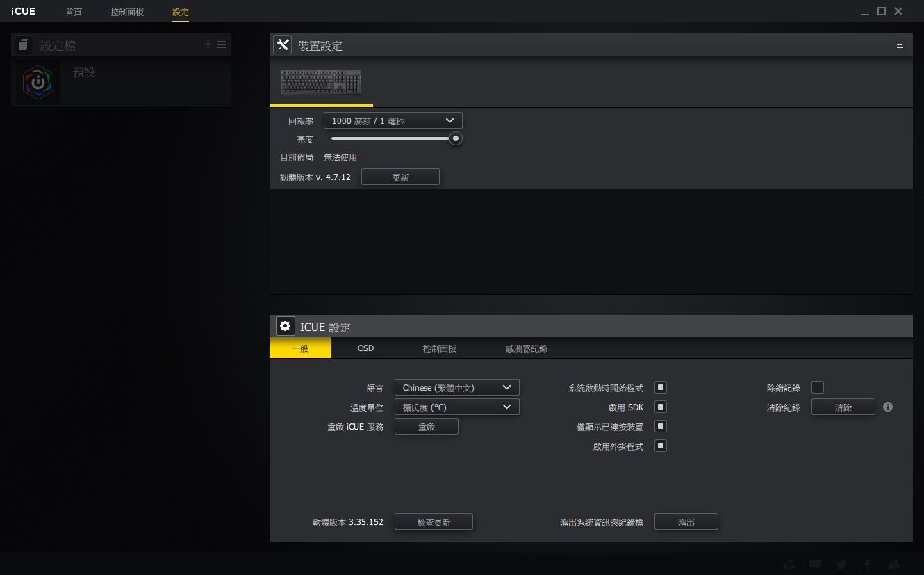This screenshot has width=924, height=575.
Task: Open the chat bubble icon in footer
Action: point(815,565)
